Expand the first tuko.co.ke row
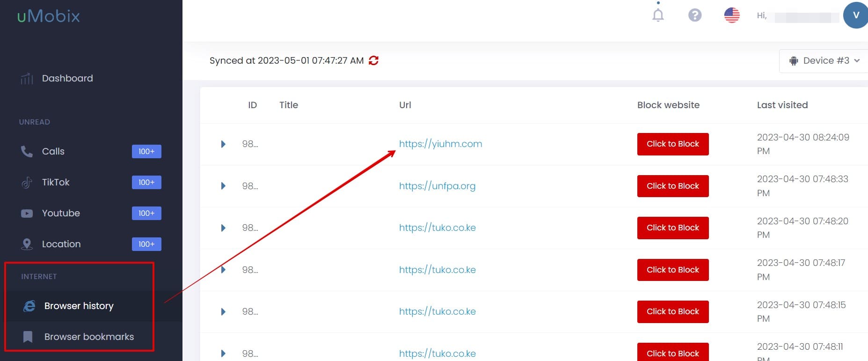Screen dimensions: 868x361 coord(223,228)
